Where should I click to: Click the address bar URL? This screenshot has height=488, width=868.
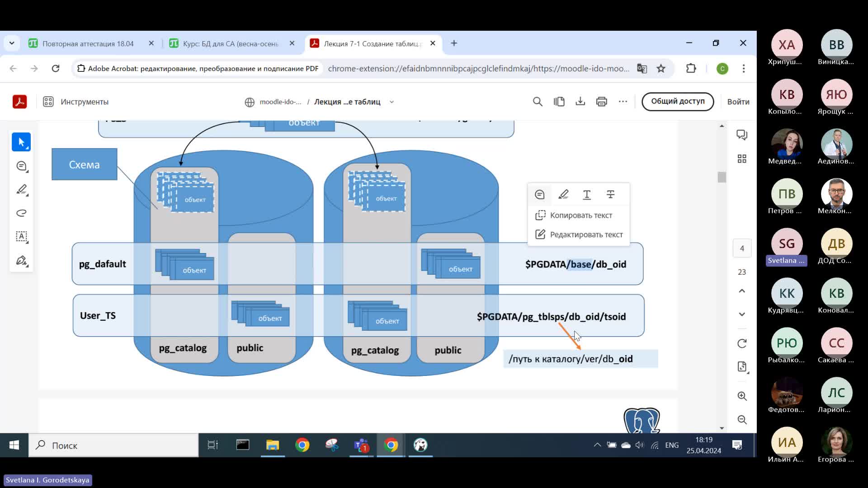click(478, 69)
